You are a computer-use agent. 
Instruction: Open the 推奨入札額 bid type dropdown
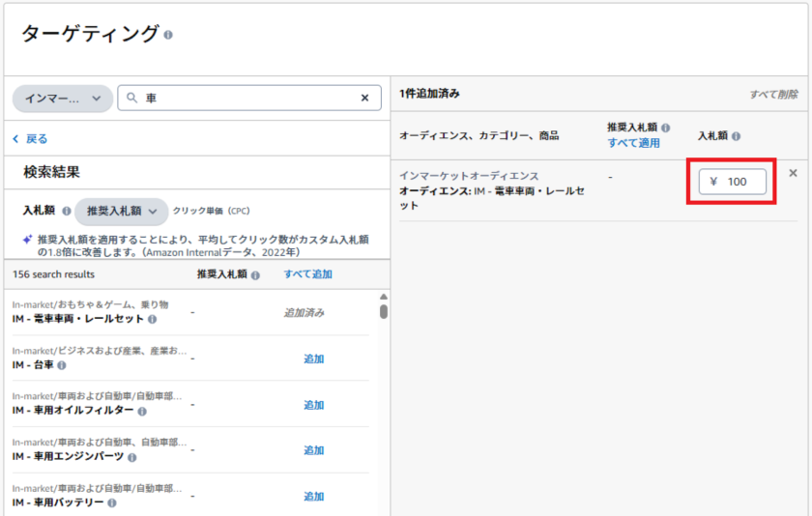coord(121,211)
